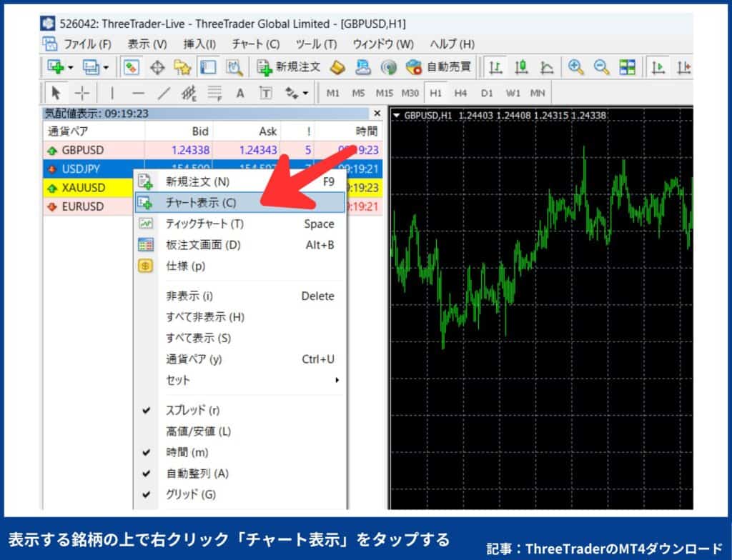Viewport: 732px width, 560px height.
Task: Choose 新規注文 (N) in context menu
Action: click(240, 181)
